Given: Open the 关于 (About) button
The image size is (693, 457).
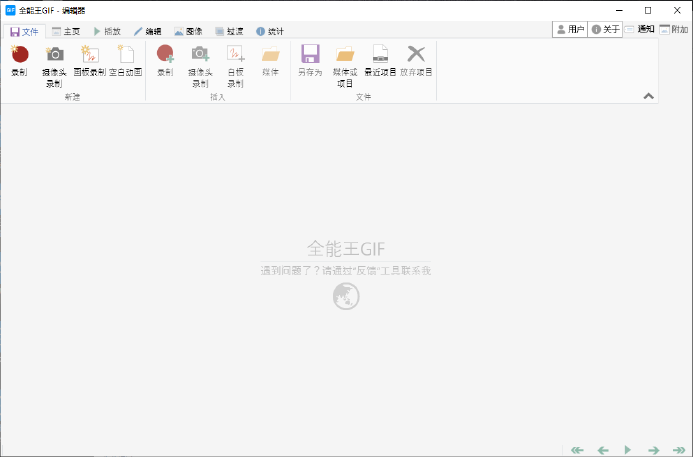Looking at the screenshot, I should [x=606, y=30].
